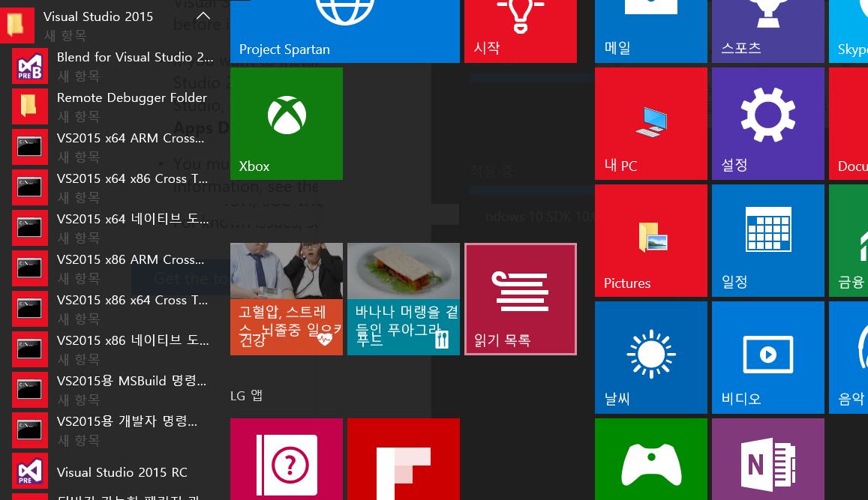Select the LG 앱 group header
Screen dimensions: 868x500
click(246, 396)
